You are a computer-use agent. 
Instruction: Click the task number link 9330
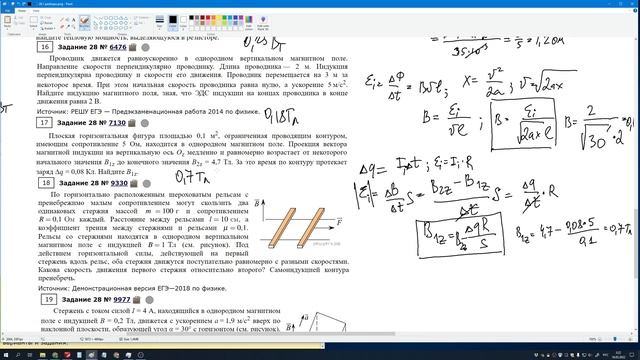(x=119, y=183)
